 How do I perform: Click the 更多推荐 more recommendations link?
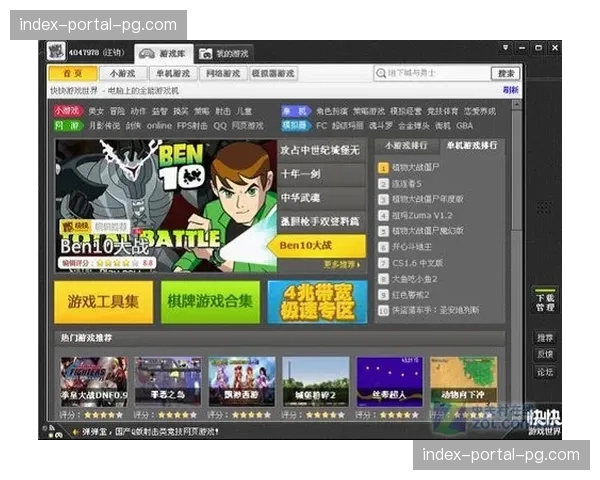342,264
